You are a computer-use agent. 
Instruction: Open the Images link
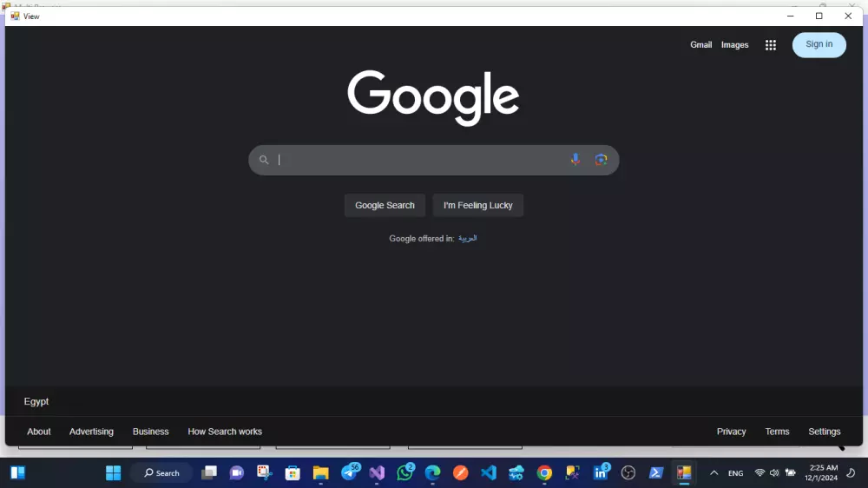pos(734,45)
